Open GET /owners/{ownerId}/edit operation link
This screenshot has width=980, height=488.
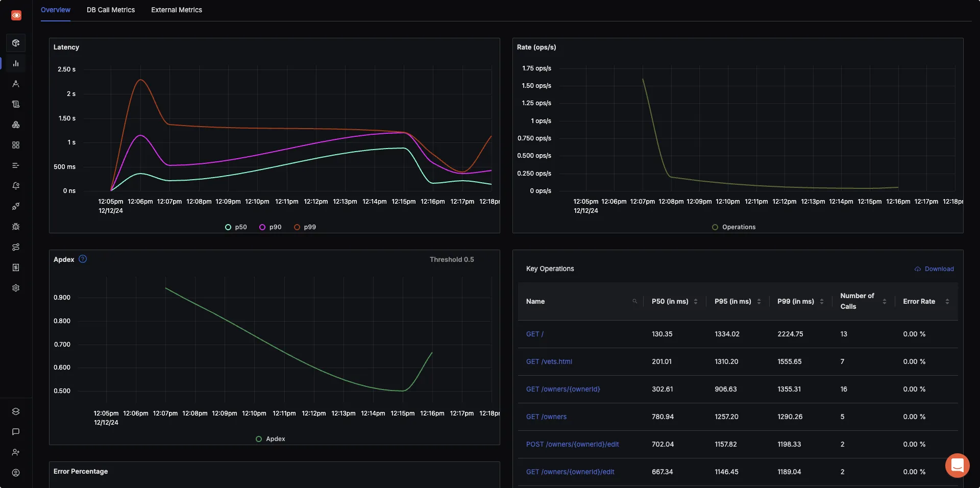pos(570,472)
